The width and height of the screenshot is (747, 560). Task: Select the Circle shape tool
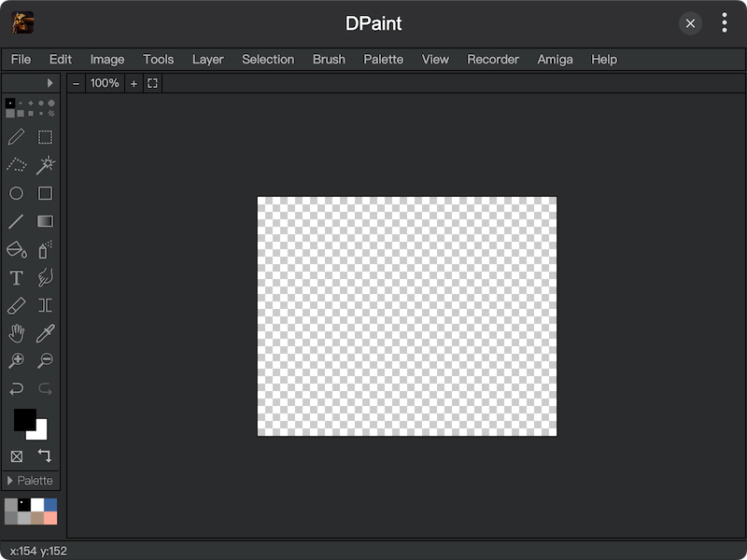click(x=16, y=193)
